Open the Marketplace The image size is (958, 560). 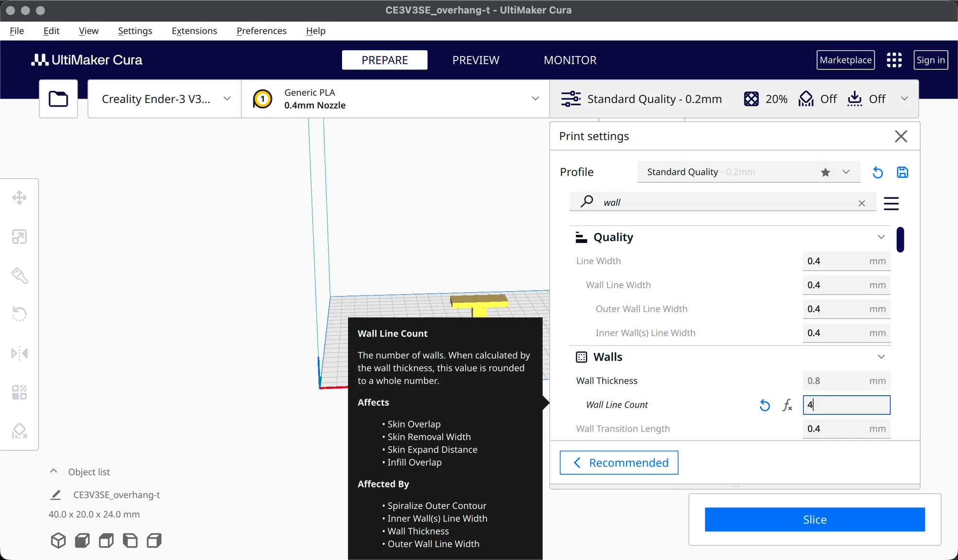coord(845,60)
